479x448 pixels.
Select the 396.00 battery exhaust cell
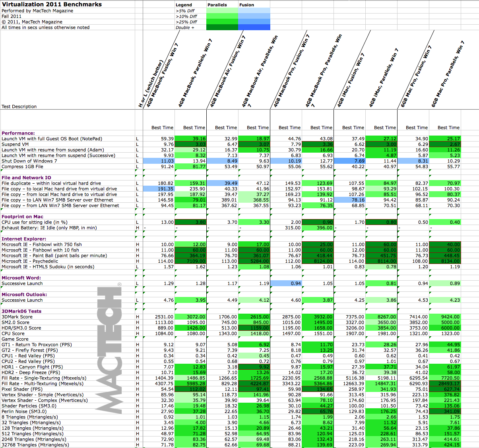pos(318,228)
